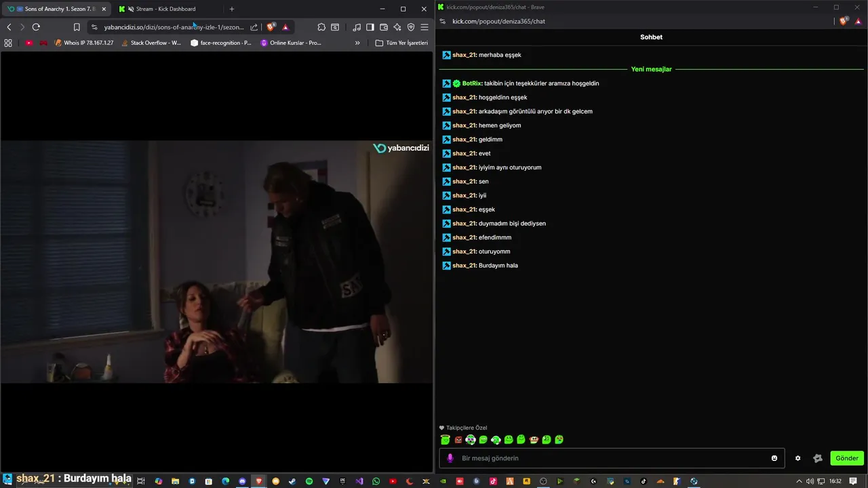Viewport: 868px width, 488px height.
Task: Open site settings icon beside URL
Action: click(94, 27)
